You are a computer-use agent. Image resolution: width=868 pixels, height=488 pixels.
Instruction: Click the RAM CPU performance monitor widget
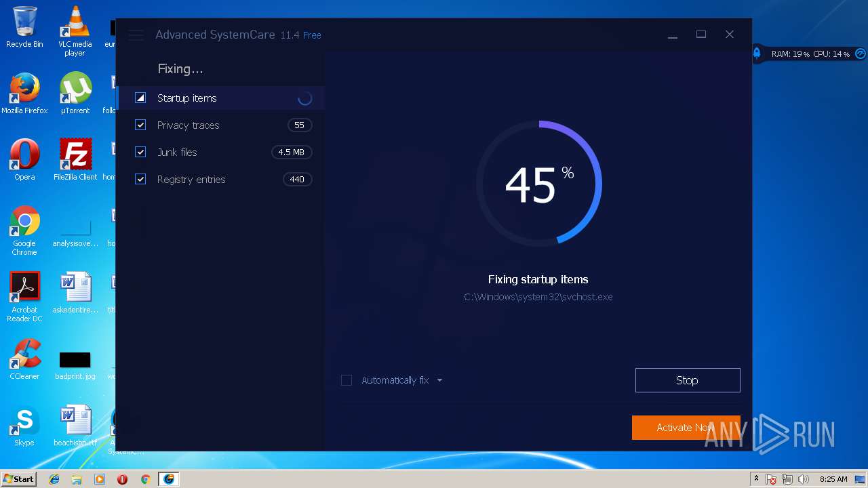[x=810, y=54]
